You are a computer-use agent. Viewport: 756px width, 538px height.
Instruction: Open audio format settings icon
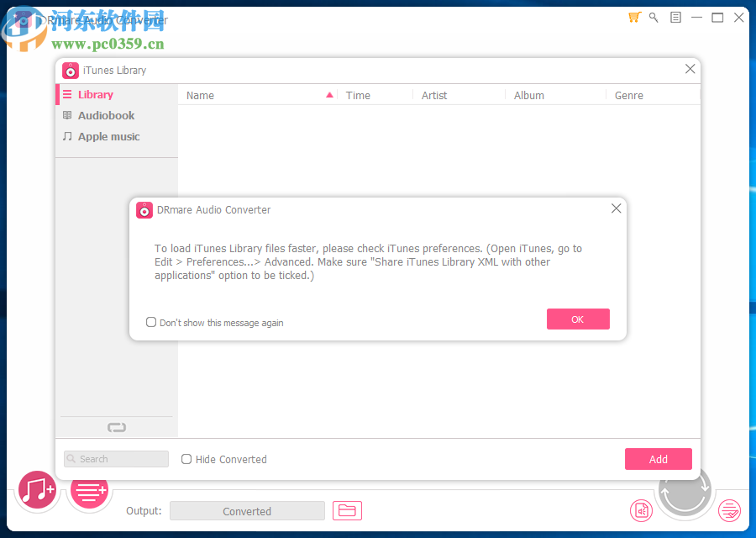tap(641, 510)
